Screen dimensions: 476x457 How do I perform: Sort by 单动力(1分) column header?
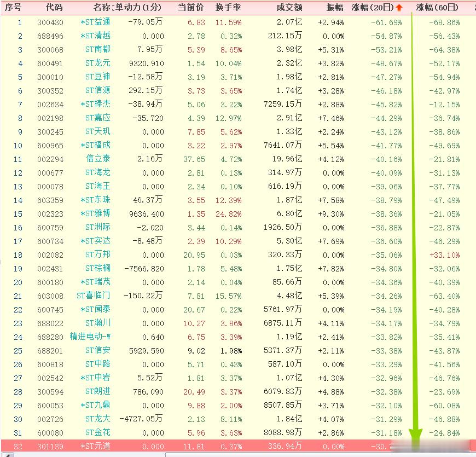pos(138,7)
